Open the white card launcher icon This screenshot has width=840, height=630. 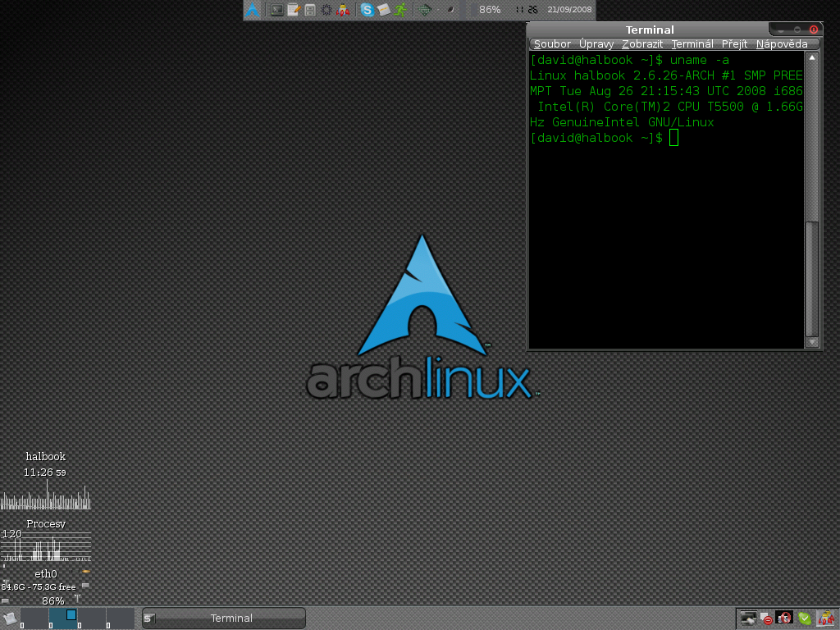point(384,10)
